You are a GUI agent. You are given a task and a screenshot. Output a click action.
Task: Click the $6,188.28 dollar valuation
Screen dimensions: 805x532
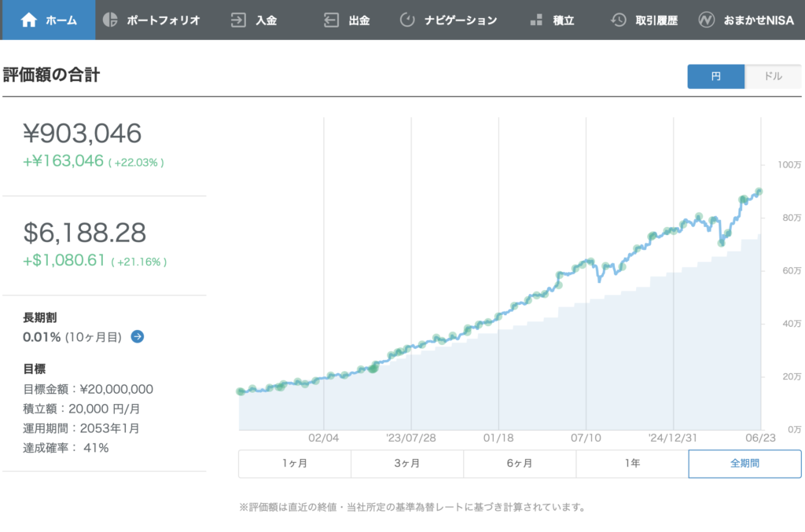point(85,233)
